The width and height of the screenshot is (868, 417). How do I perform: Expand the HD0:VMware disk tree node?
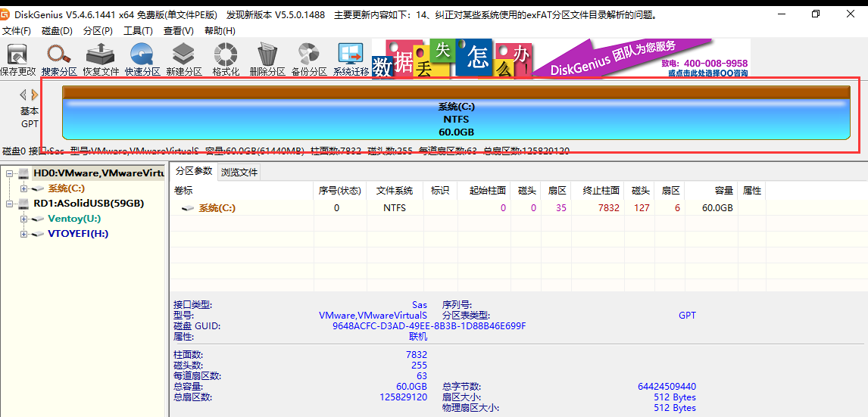tap(11, 173)
